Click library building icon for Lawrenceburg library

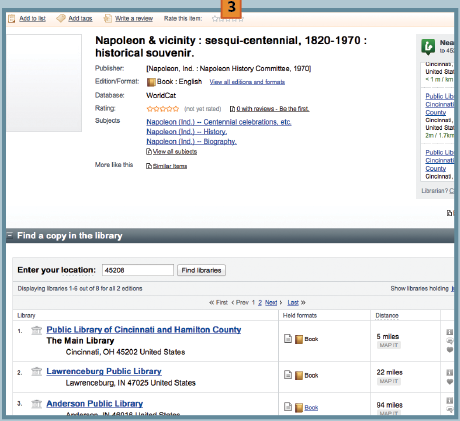(36, 371)
